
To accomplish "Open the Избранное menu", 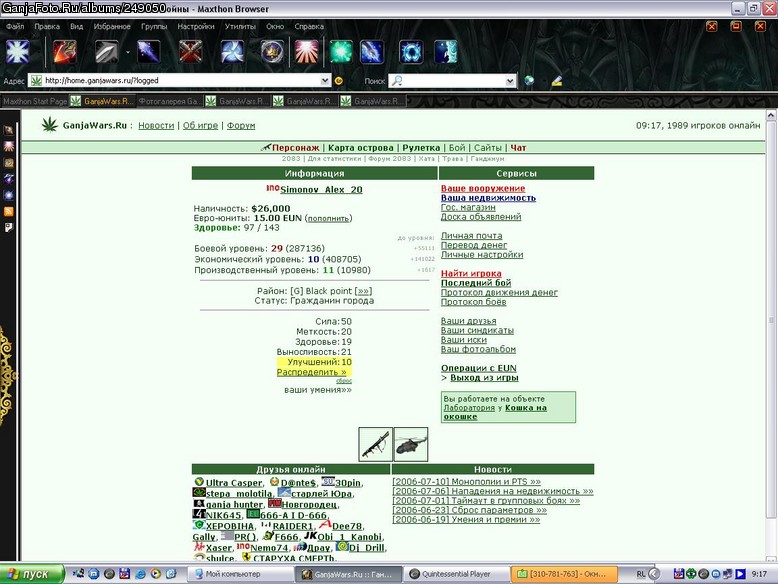I will (x=112, y=26).
